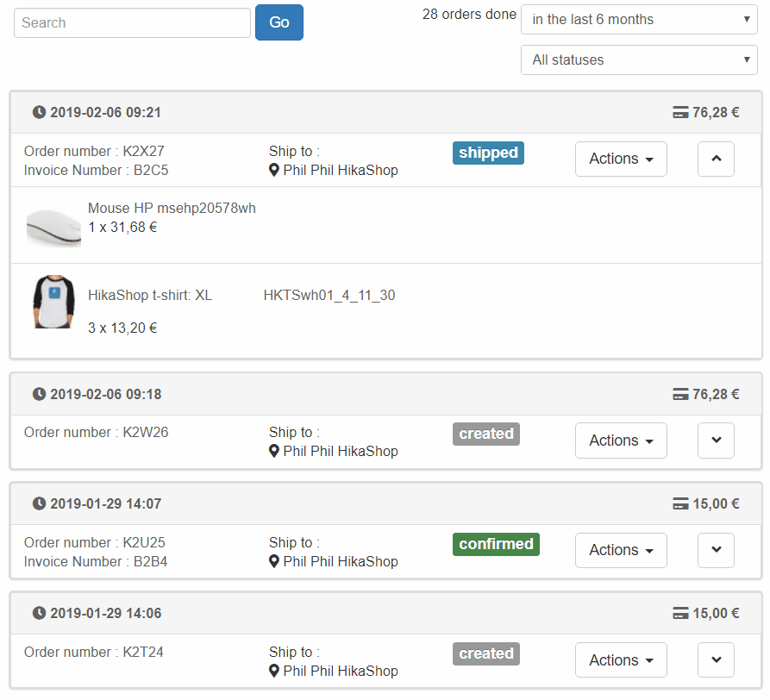Open Actions dropdown for order K2U25

(x=621, y=550)
